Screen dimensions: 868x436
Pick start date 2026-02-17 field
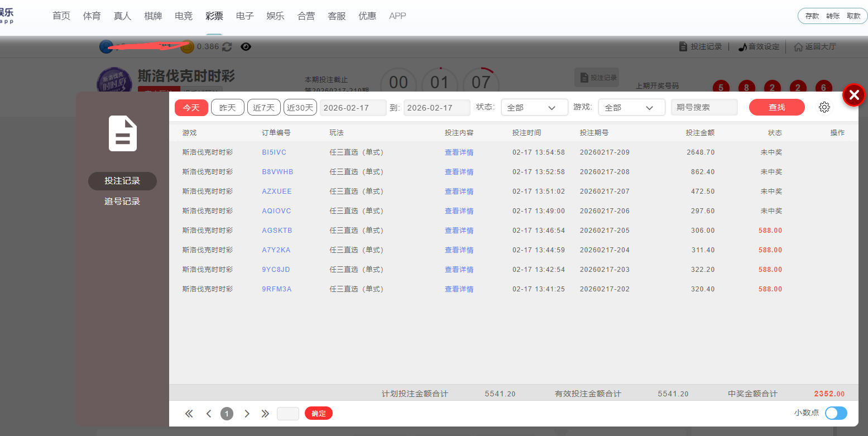[x=353, y=108]
